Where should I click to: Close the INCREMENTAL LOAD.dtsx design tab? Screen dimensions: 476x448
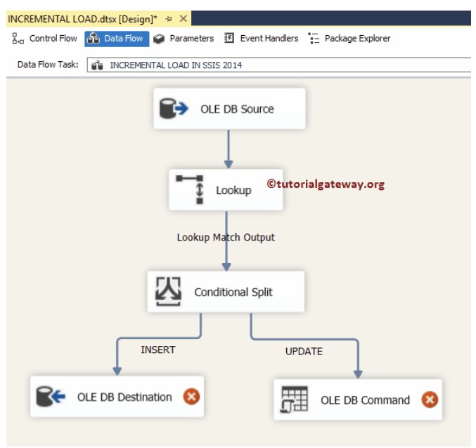point(184,19)
